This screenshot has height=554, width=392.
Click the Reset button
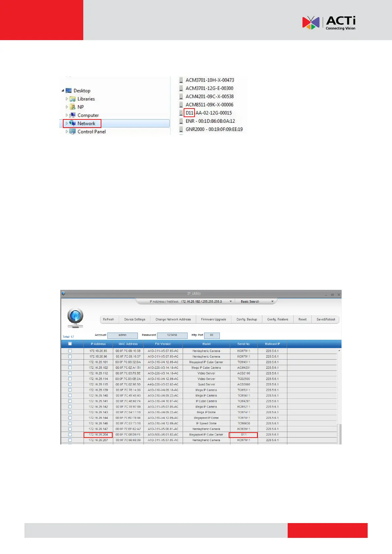pos(302,319)
